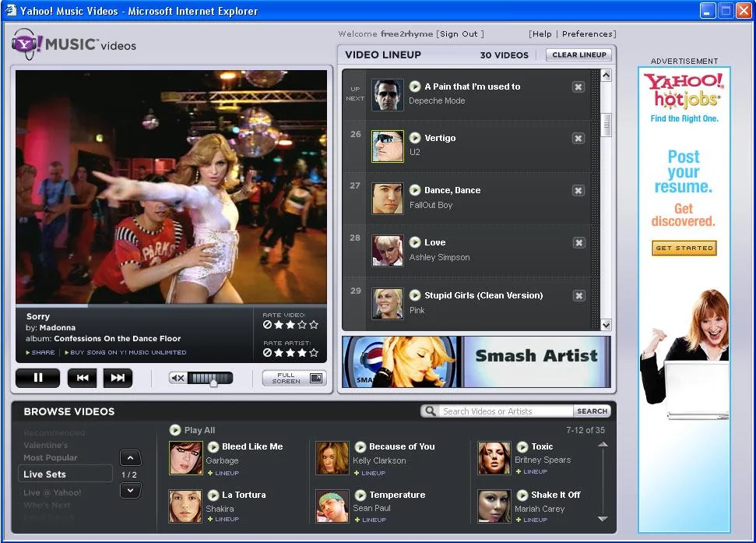Select Valentine's category
The width and height of the screenshot is (756, 543).
46,445
